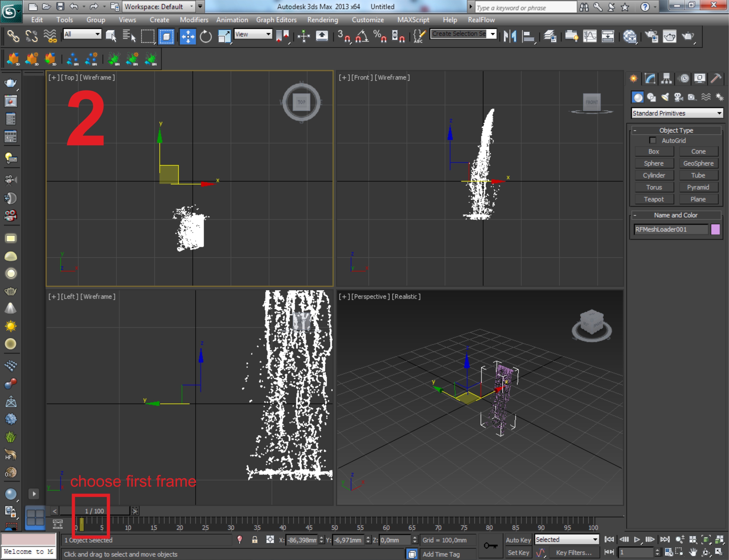Open the Hierarchy panel tab

666,78
